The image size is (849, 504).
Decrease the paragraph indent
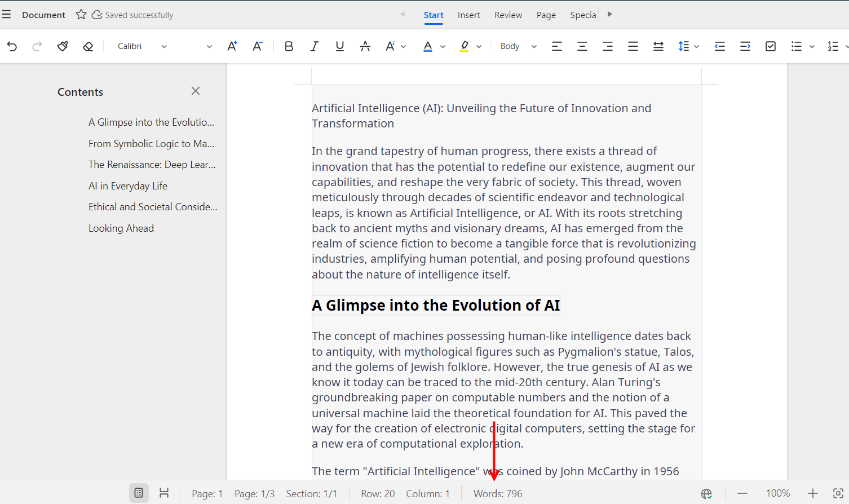pyautogui.click(x=719, y=46)
